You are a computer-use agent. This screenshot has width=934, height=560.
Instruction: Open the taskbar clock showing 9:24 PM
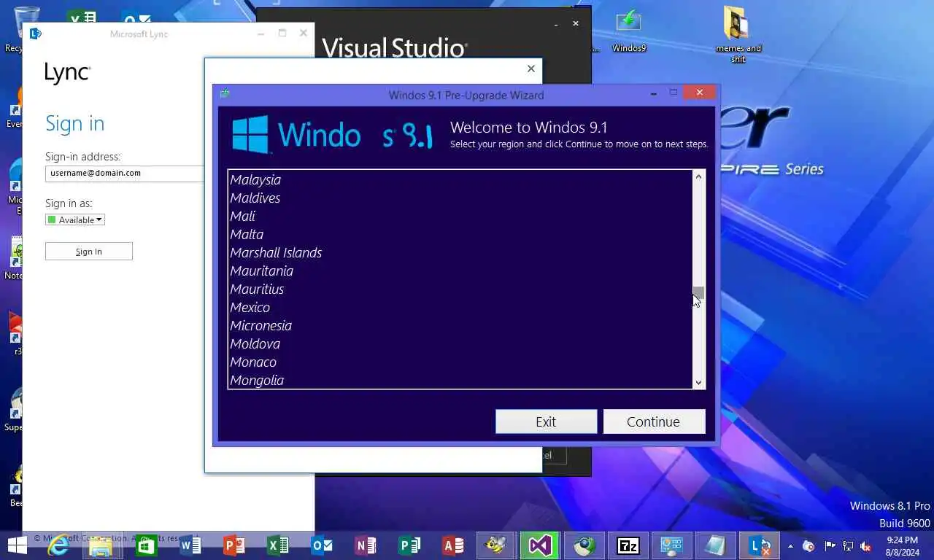(902, 545)
